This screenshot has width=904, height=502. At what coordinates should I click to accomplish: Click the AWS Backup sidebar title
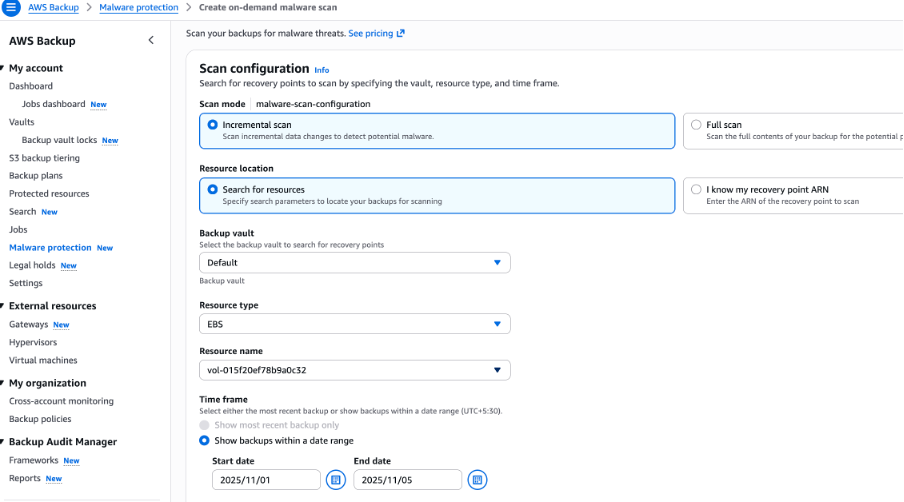click(42, 41)
